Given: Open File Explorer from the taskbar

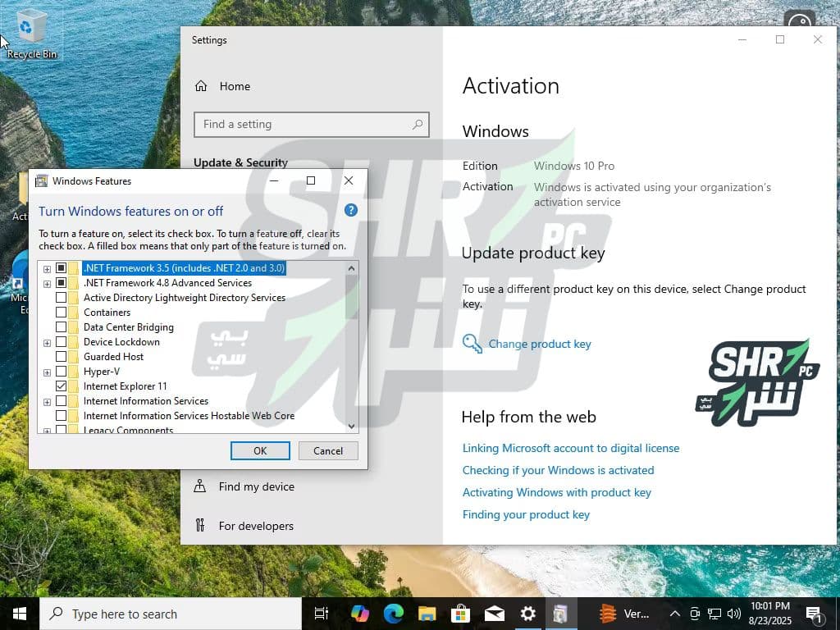Looking at the screenshot, I should click(x=427, y=614).
